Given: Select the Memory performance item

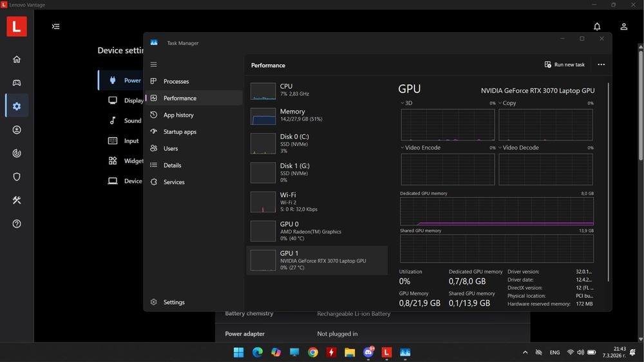Looking at the screenshot, I should (x=317, y=115).
